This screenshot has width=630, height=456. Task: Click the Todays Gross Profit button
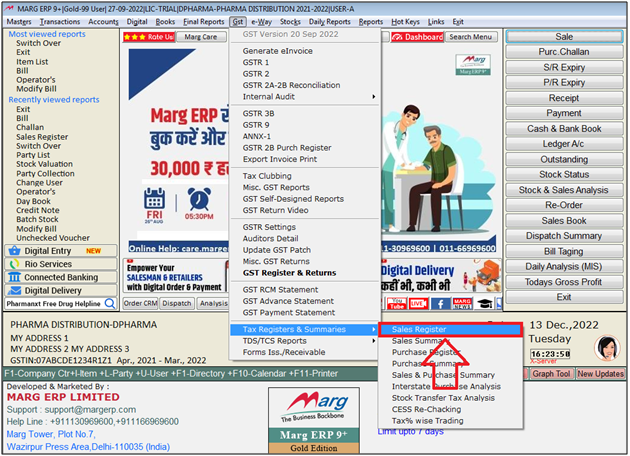coord(564,282)
